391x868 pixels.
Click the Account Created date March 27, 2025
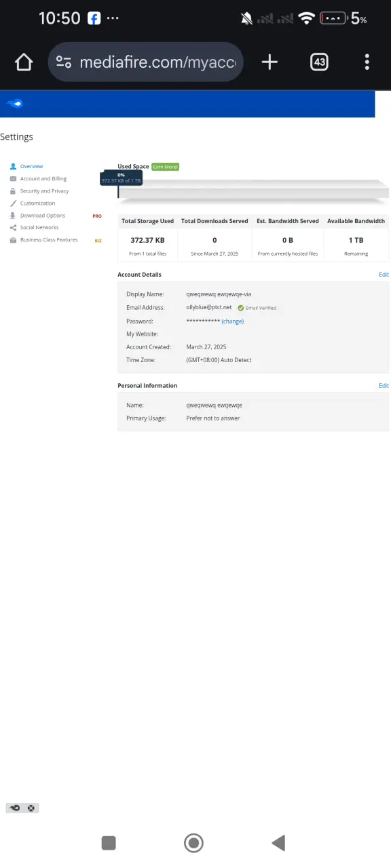pos(206,347)
